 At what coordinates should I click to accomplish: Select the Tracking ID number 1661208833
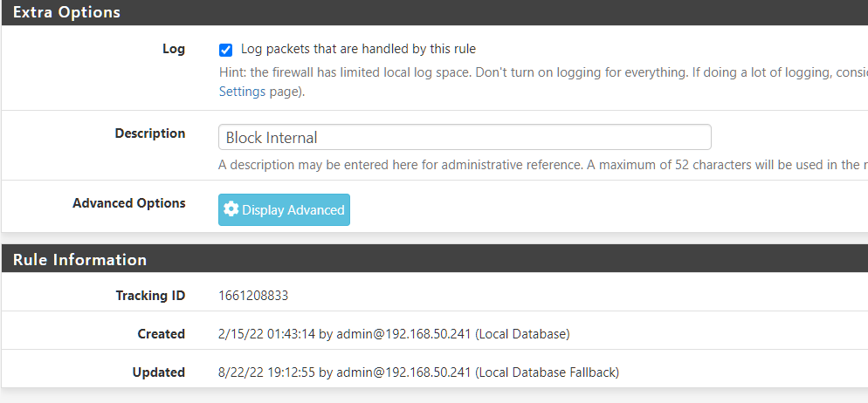coord(253,296)
